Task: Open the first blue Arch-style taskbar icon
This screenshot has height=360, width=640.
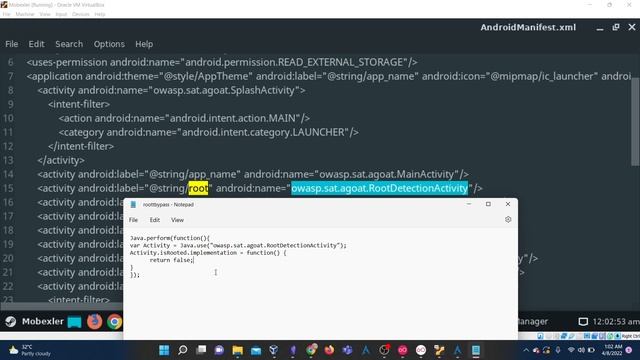Action: click(366, 350)
